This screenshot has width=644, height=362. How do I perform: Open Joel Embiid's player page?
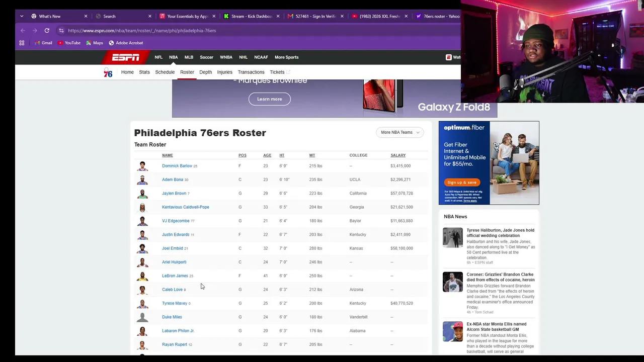click(x=173, y=248)
